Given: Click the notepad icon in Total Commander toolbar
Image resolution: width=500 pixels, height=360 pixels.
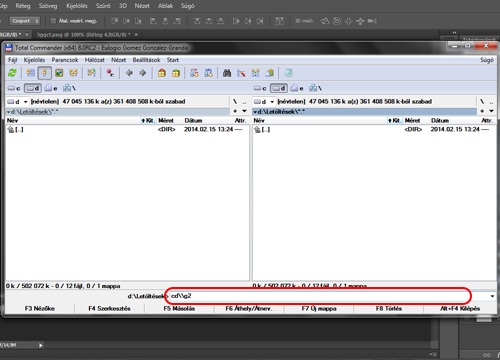Looking at the screenshot, I should coord(288,73).
